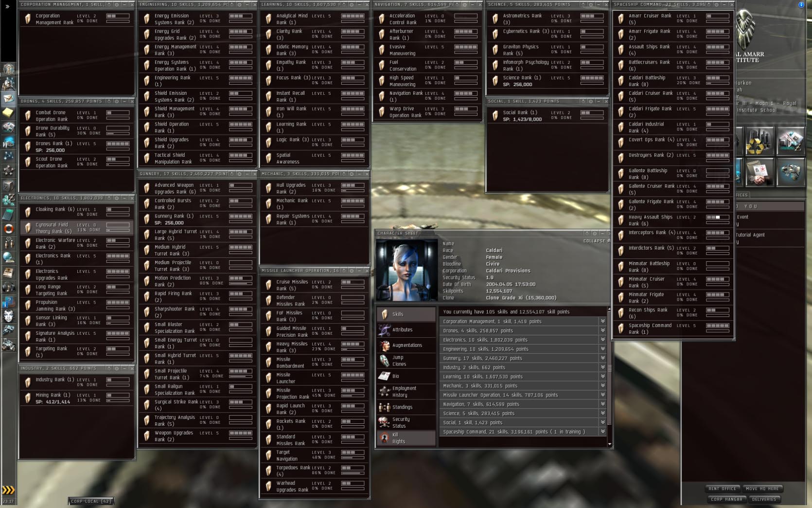Viewport: 812px width, 508px height.
Task: Open the lifebuoy help icon
Action: (x=8, y=229)
